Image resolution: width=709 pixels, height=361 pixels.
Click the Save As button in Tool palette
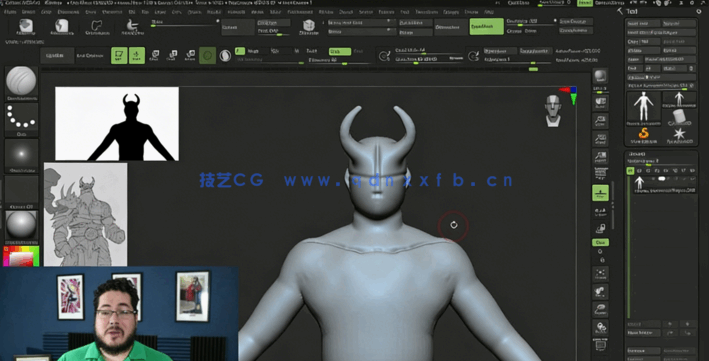678,24
